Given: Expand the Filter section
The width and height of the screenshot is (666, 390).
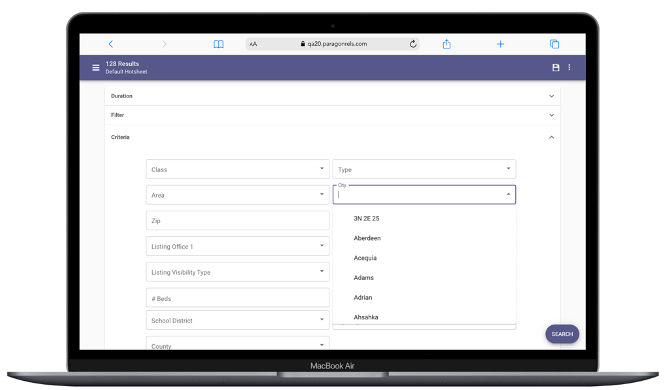Looking at the screenshot, I should click(x=332, y=115).
